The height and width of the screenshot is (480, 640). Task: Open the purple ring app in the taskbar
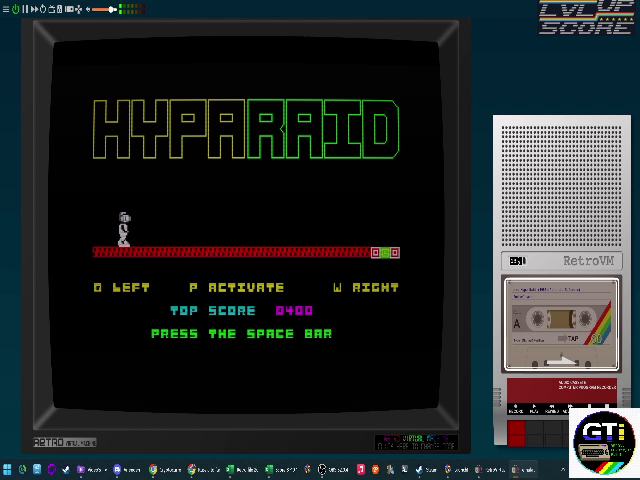tap(52, 469)
